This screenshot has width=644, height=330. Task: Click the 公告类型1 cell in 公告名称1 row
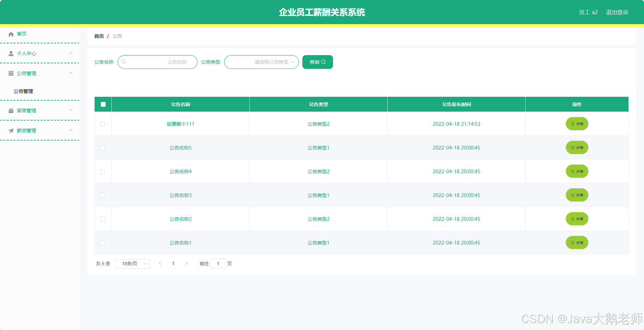[319, 243]
